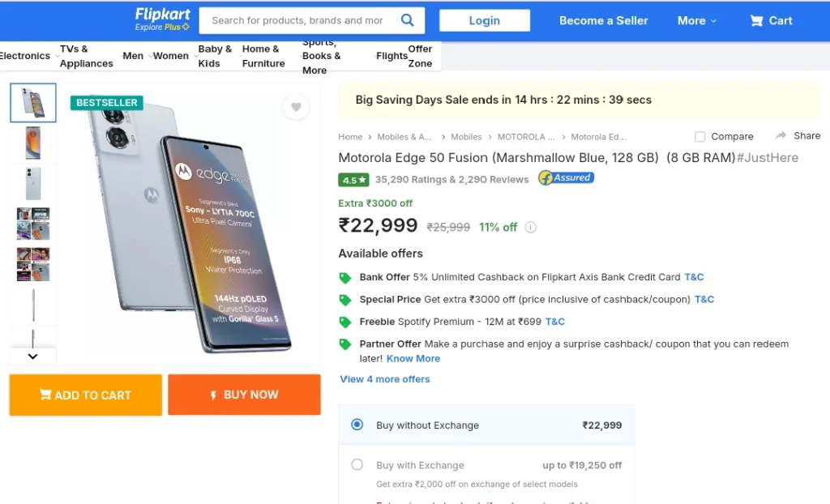Screen dimensions: 830x504
Task: Click the ADD TO CART button
Action: 86,395
